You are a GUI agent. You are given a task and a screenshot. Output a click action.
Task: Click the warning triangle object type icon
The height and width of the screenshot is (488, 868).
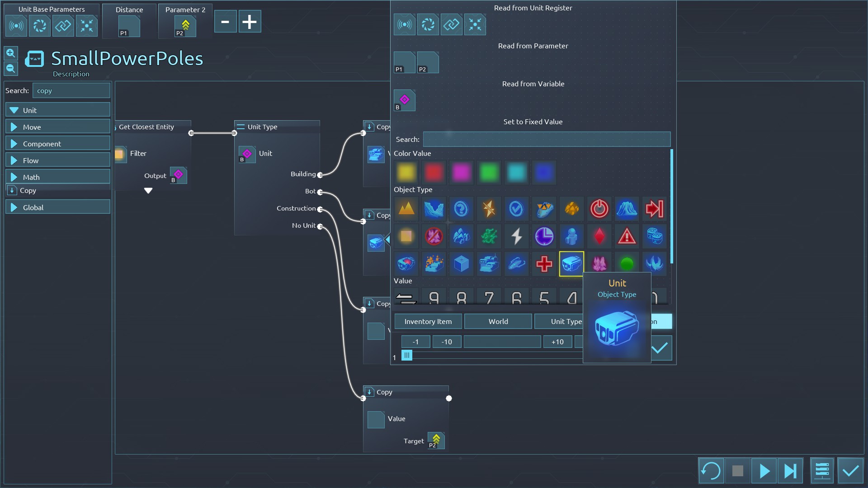click(627, 236)
